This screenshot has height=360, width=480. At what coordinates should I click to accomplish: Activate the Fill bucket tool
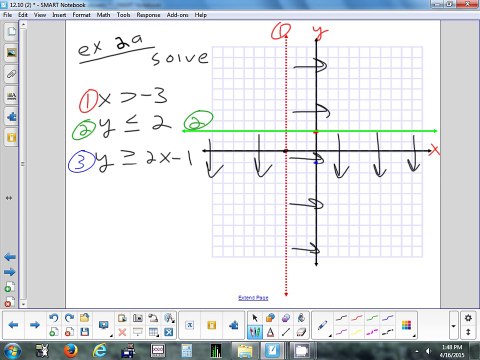click(x=301, y=318)
